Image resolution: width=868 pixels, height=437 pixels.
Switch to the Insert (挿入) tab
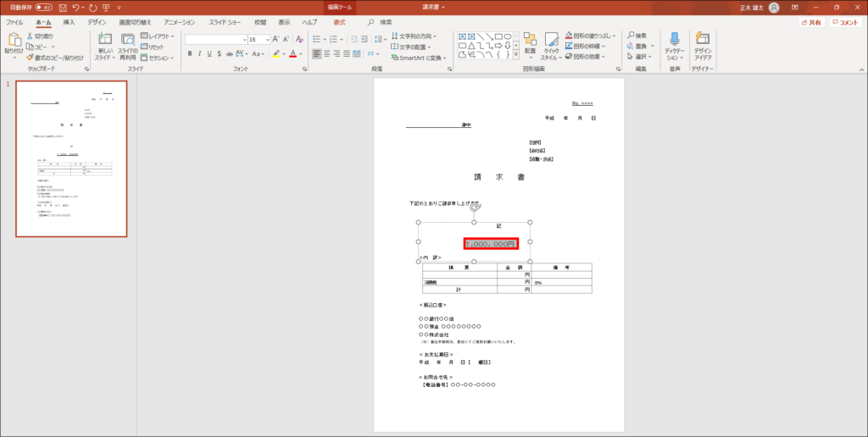click(x=69, y=22)
